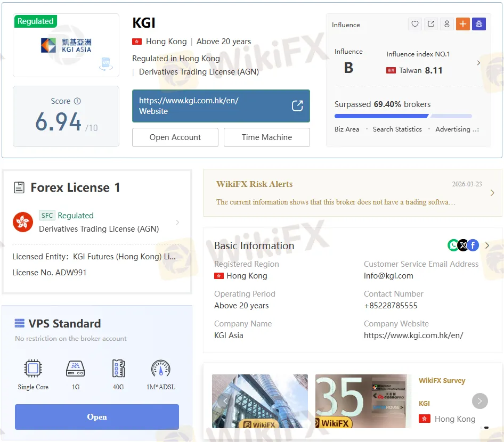
Task: Click the 40G storage icon
Action: coord(118,368)
